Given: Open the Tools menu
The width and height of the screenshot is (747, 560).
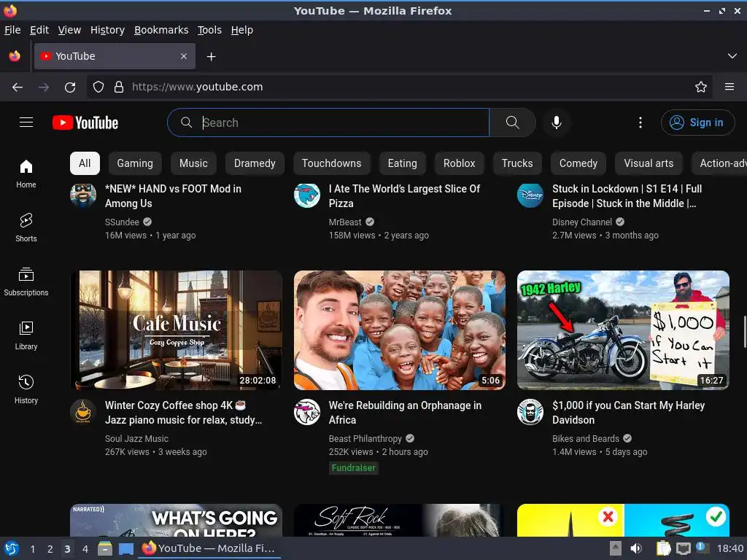Looking at the screenshot, I should 209,30.
